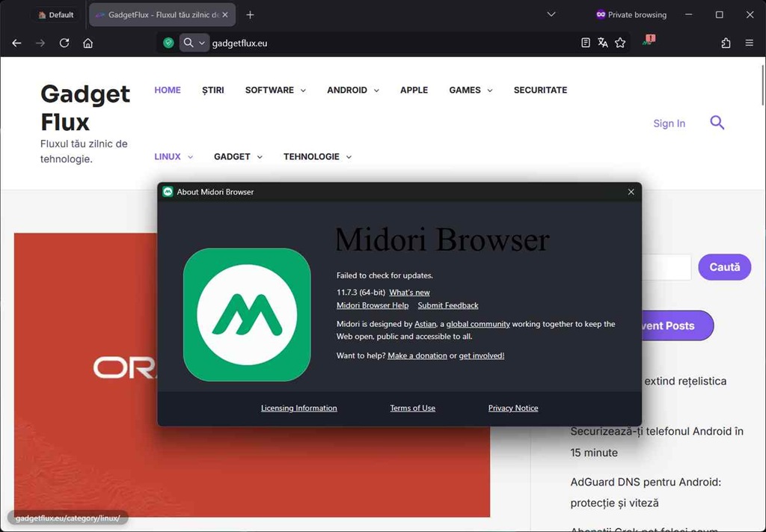Viewport: 766px width, 532px height.
Task: Open the SECURITATE menu item
Action: 540,90
